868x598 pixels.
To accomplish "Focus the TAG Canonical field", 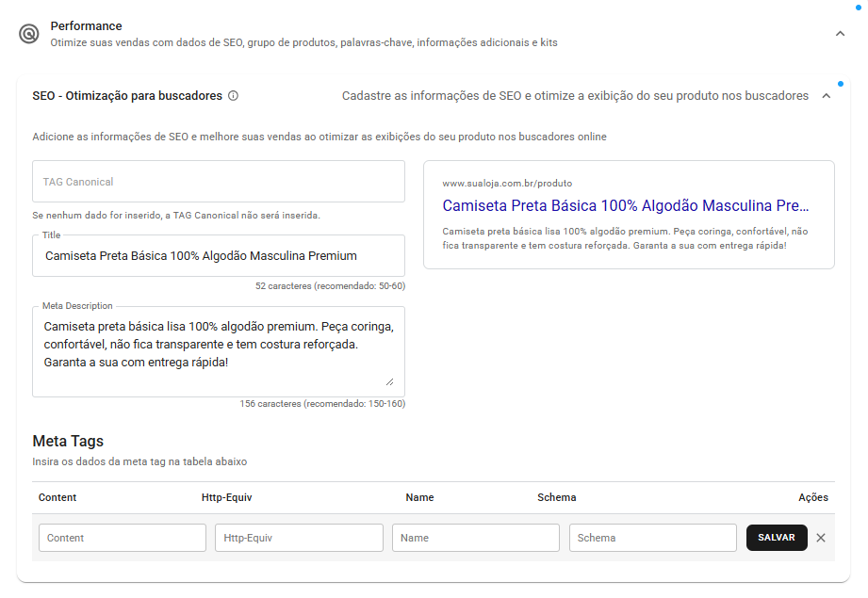I will pos(219,182).
